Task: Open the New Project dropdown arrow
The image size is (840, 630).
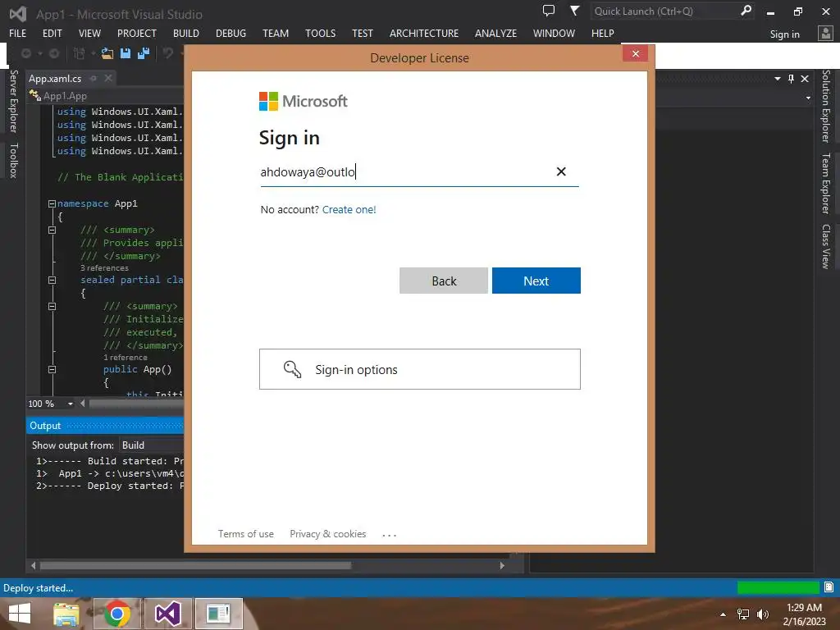Action: coord(93,53)
